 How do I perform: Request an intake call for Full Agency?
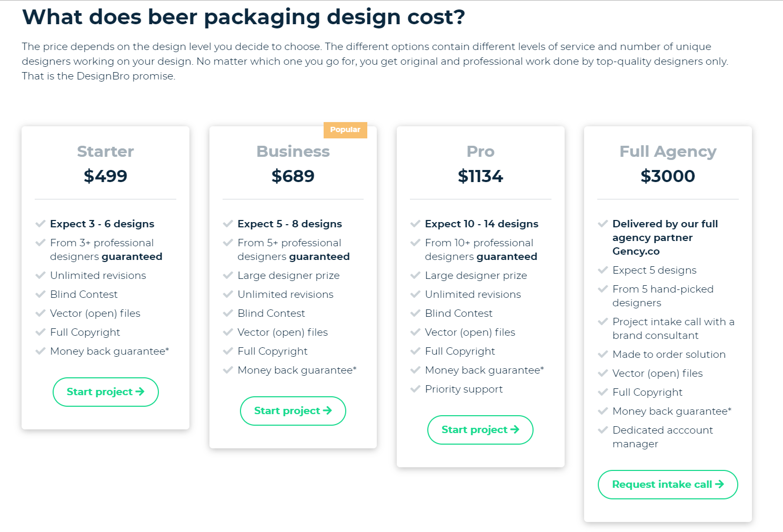pos(667,485)
